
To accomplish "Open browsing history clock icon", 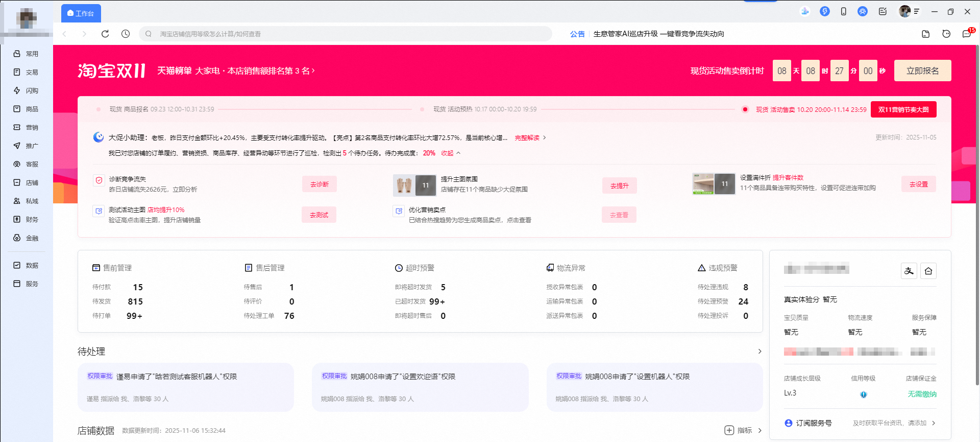I will 126,34.
